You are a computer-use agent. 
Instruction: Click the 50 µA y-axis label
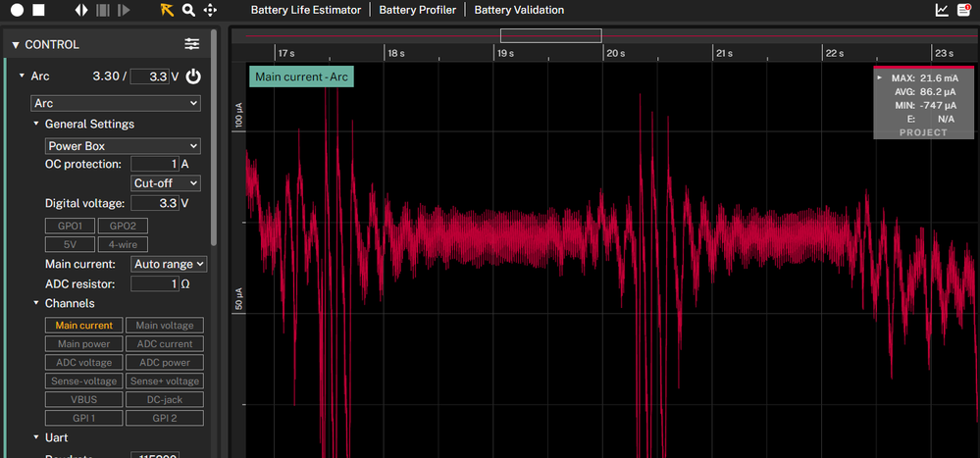click(x=238, y=300)
